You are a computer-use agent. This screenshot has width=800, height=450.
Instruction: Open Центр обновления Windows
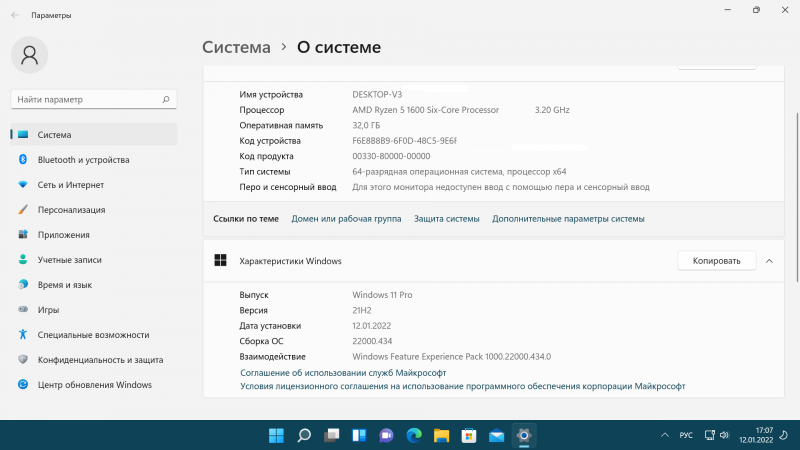94,385
